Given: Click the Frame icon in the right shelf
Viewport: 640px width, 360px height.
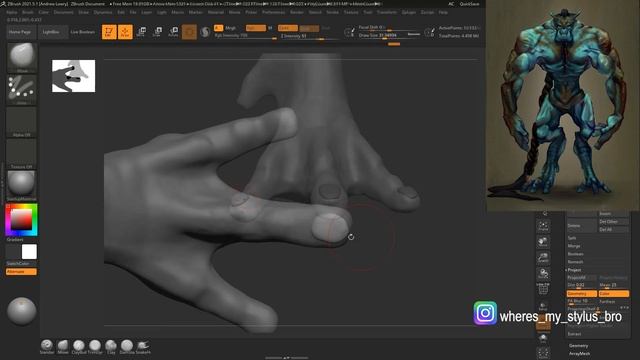Looking at the screenshot, I should [x=543, y=226].
